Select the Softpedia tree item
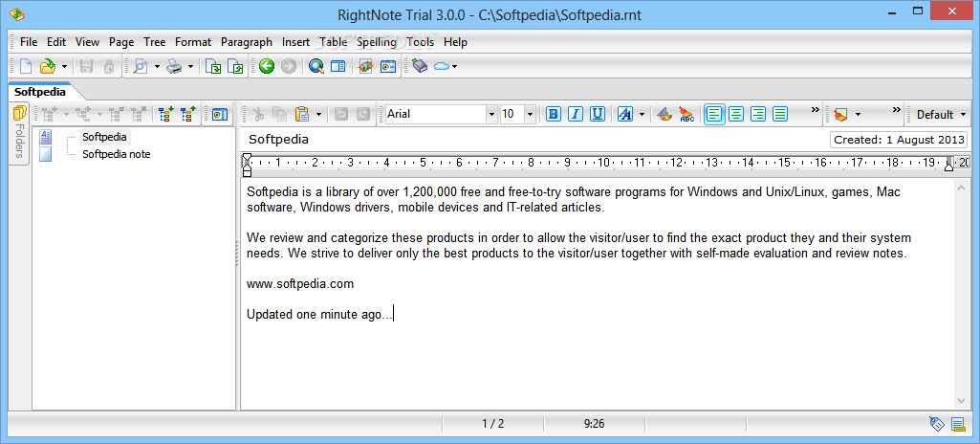This screenshot has width=980, height=444. pos(104,136)
